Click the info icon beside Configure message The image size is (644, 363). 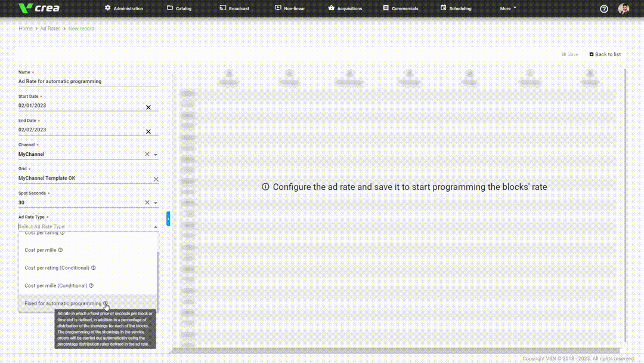tap(265, 187)
